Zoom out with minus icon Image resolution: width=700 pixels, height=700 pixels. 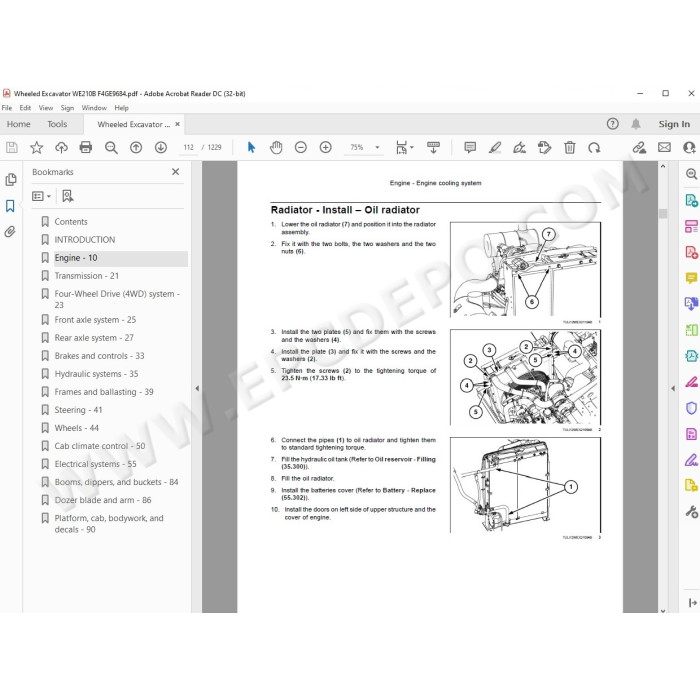pyautogui.click(x=301, y=147)
